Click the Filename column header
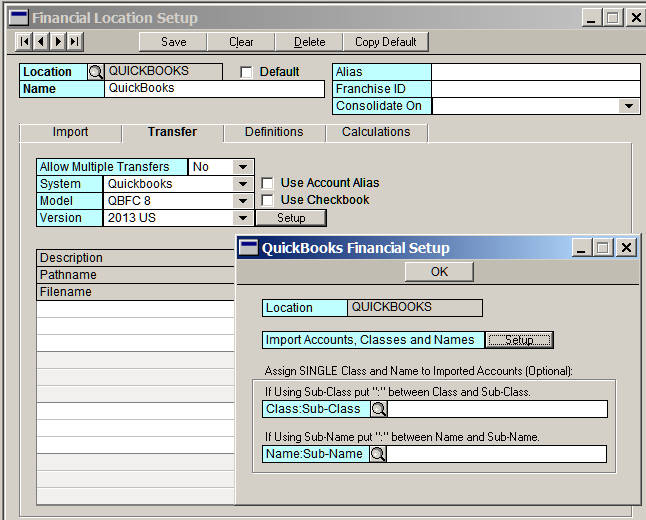 136,292
